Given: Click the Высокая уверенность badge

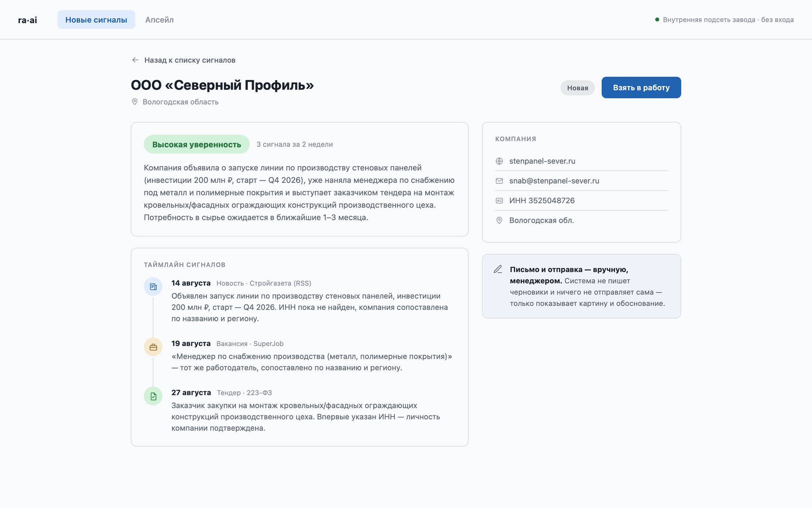Looking at the screenshot, I should pos(196,144).
